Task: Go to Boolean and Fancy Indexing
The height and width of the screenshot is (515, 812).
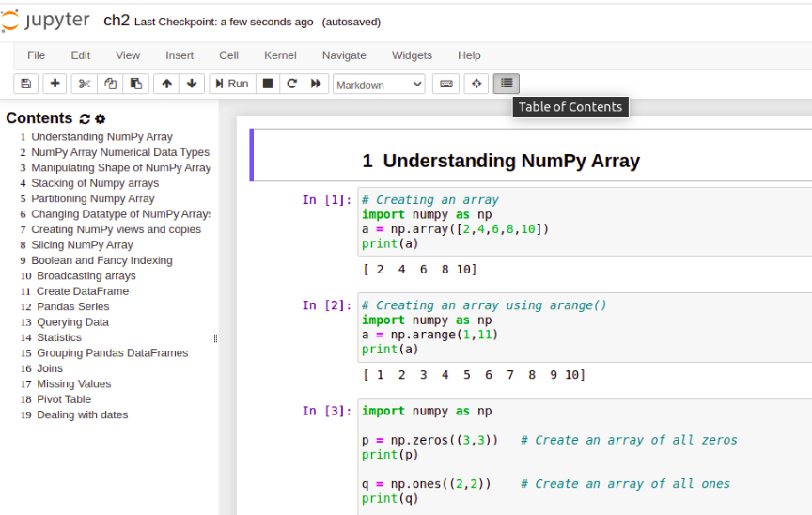Action: (102, 260)
